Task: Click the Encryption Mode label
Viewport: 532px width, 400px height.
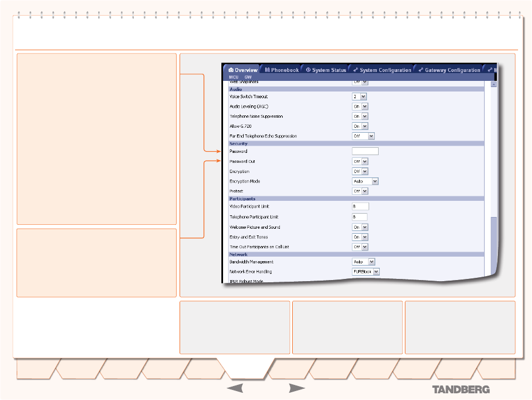Action: click(245, 181)
